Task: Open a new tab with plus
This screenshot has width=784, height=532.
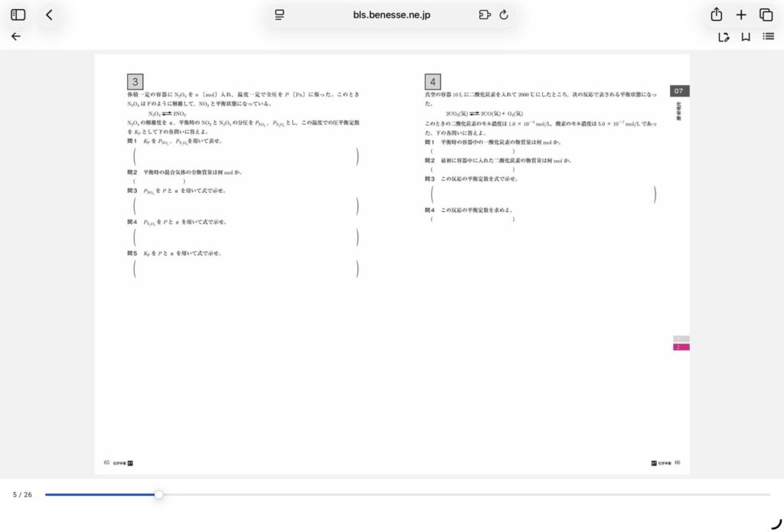Action: click(x=741, y=15)
